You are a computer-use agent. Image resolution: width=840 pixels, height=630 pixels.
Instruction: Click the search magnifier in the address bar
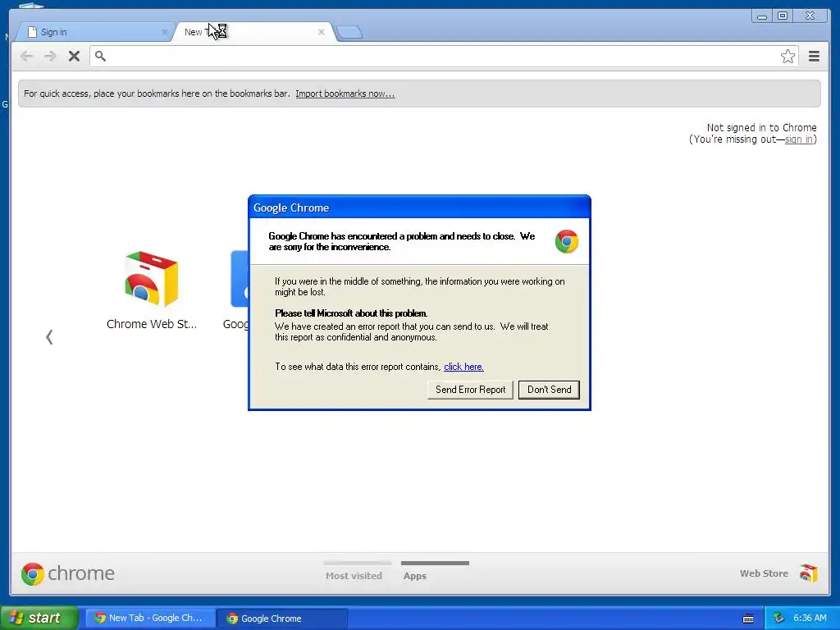(100, 56)
